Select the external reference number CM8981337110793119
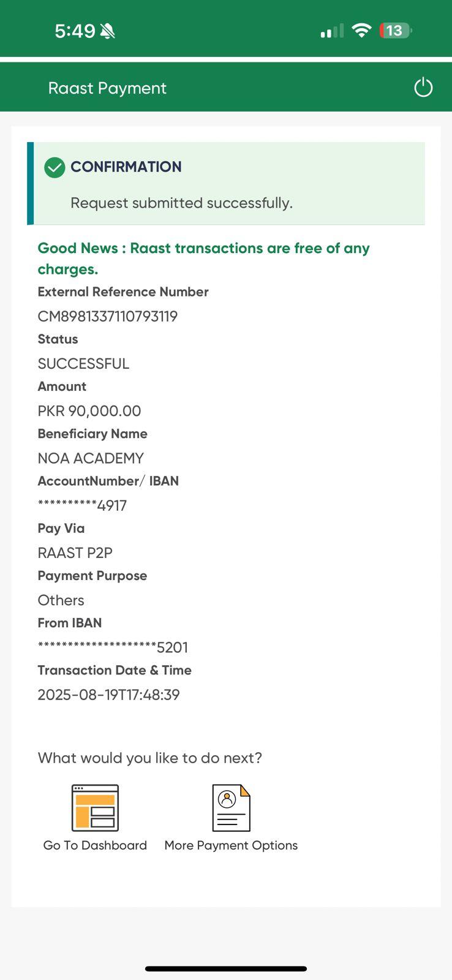The height and width of the screenshot is (980, 452). click(x=108, y=316)
